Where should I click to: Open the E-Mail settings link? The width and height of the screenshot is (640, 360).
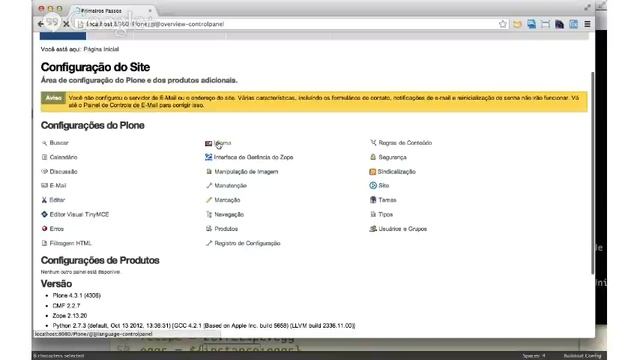click(58, 185)
